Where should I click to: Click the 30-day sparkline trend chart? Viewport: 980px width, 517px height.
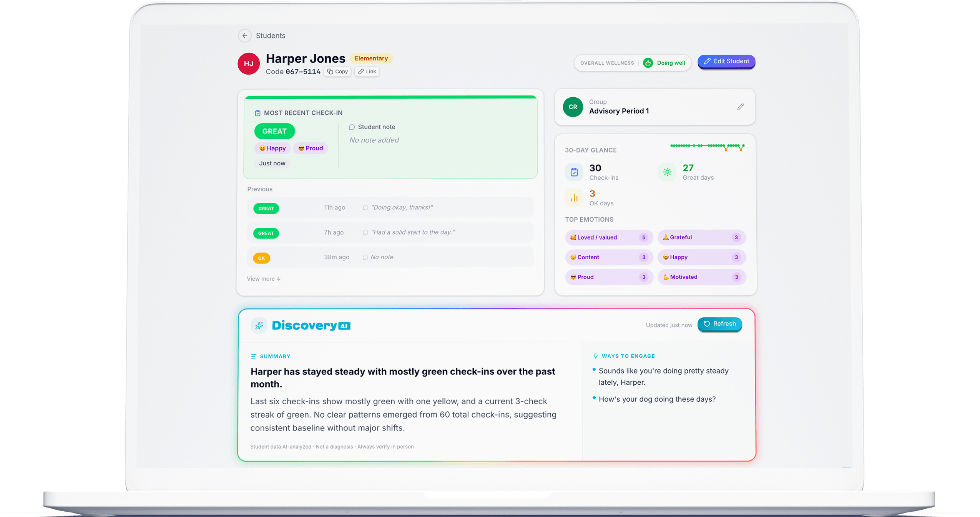707,147
